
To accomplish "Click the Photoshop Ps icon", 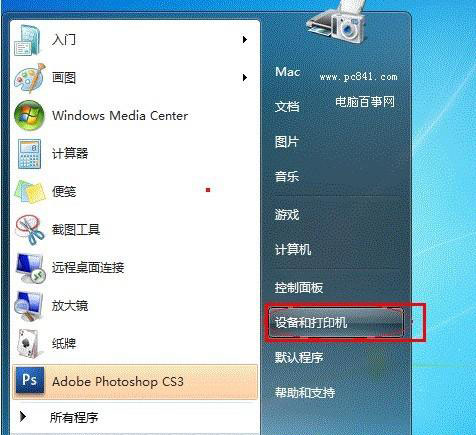I will (30, 380).
